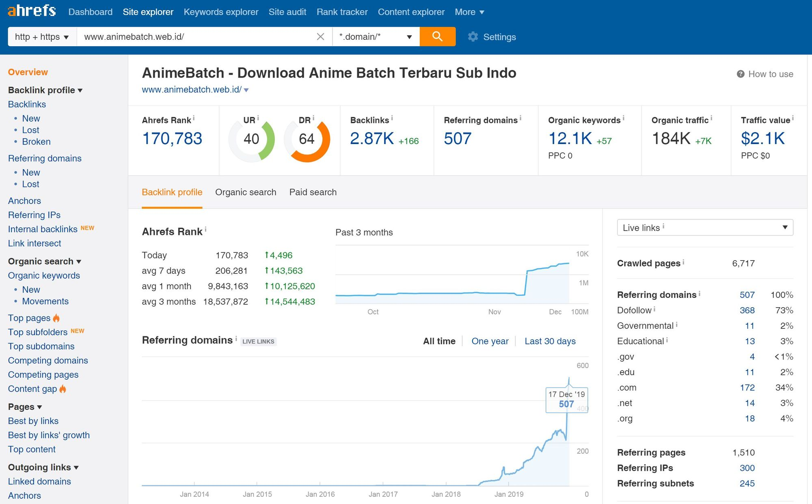Screen dimensions: 812x504
Task: Open Best by links' growth report
Action: (x=49, y=435)
